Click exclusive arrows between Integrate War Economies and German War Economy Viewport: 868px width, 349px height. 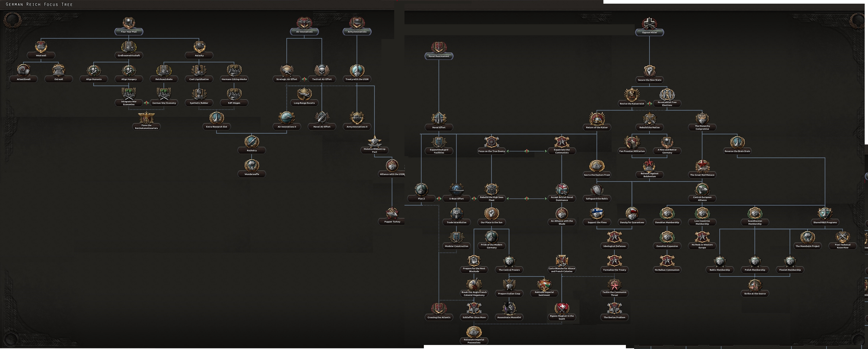click(x=146, y=103)
